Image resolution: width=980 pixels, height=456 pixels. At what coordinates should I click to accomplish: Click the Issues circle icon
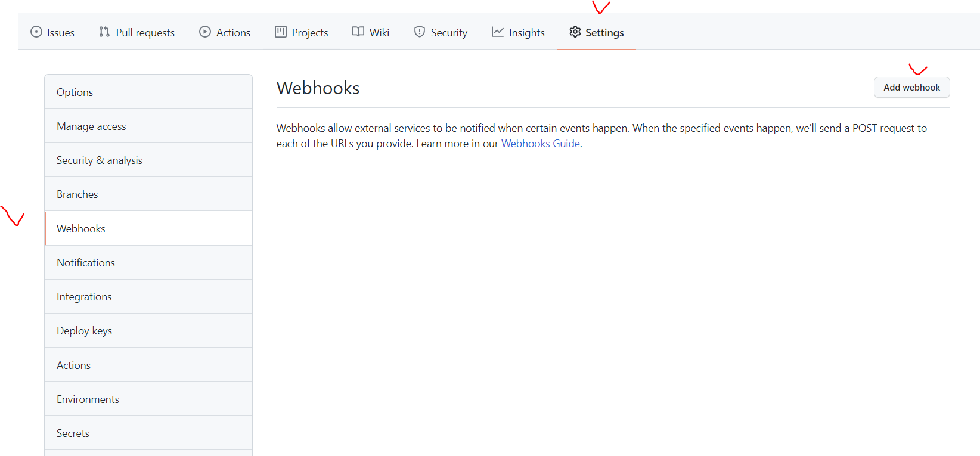click(x=36, y=32)
